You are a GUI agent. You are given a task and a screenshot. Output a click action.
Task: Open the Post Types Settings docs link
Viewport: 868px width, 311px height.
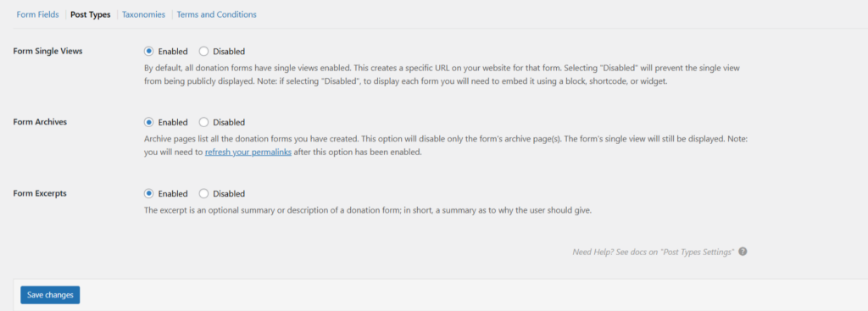(x=654, y=252)
